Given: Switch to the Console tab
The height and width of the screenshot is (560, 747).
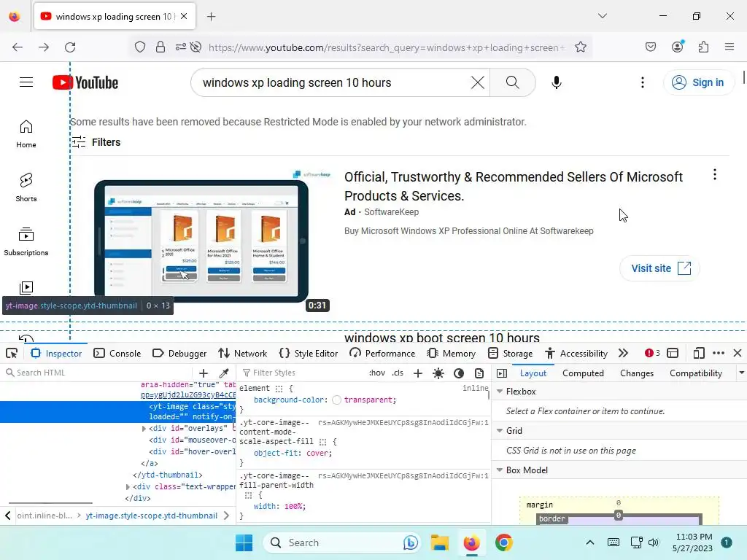Looking at the screenshot, I should (x=117, y=354).
